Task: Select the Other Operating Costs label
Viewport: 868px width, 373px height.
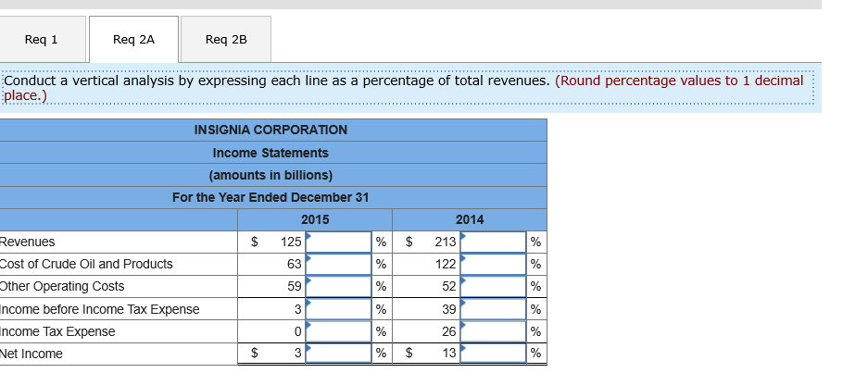Action: pos(62,286)
